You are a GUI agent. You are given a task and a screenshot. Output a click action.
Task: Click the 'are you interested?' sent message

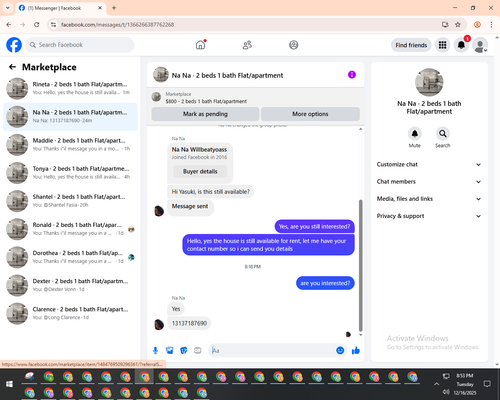tap(325, 283)
